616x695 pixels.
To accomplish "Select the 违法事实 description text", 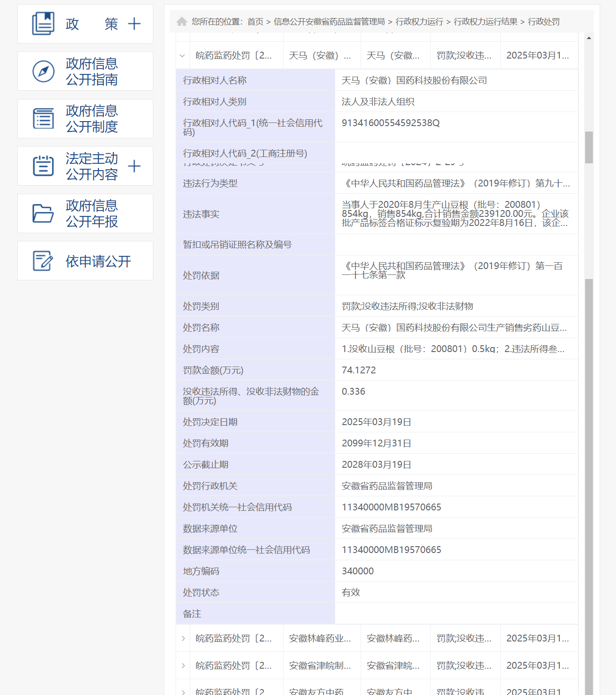I will 455,214.
